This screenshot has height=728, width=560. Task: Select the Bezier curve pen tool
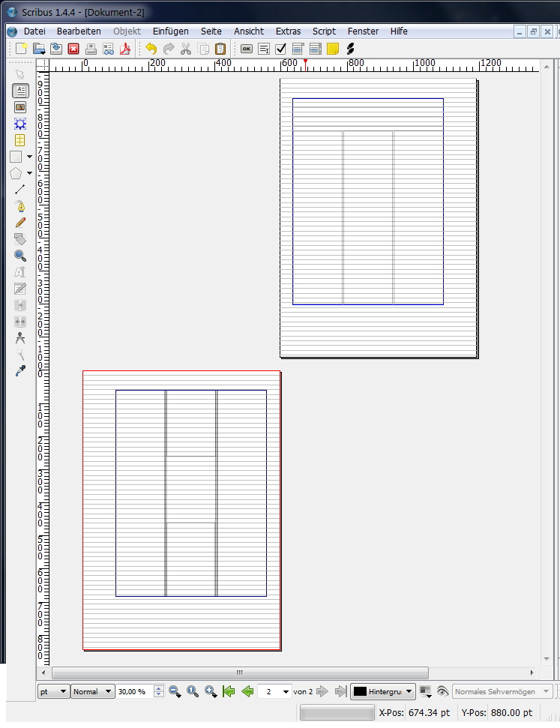pyautogui.click(x=20, y=205)
